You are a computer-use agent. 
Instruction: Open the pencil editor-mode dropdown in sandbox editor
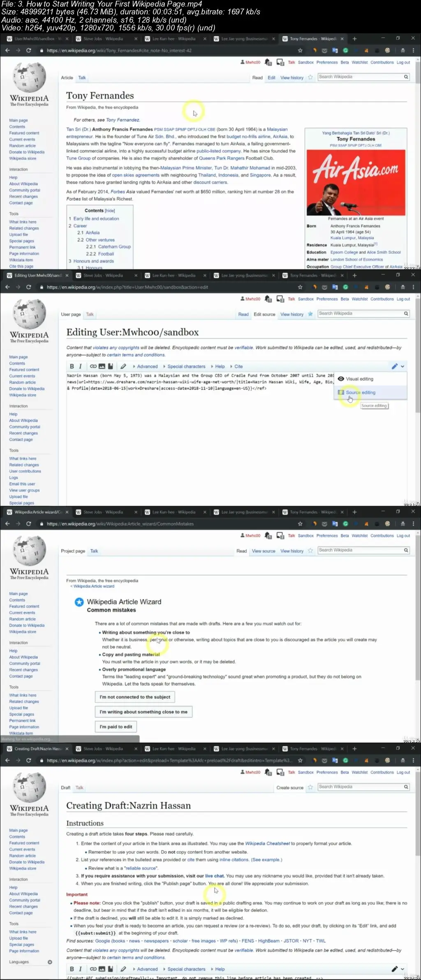(398, 366)
